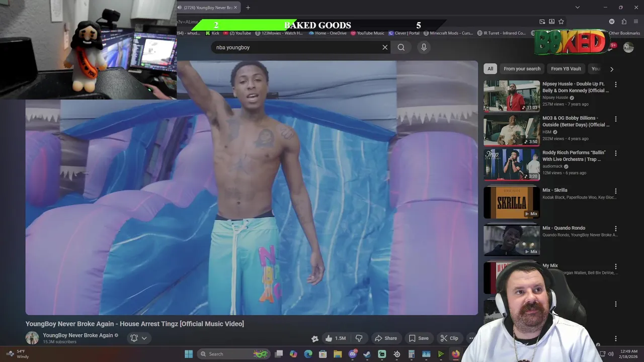Open the My Mix playlist title
Viewport: 644px width, 362px height.
[550, 265]
